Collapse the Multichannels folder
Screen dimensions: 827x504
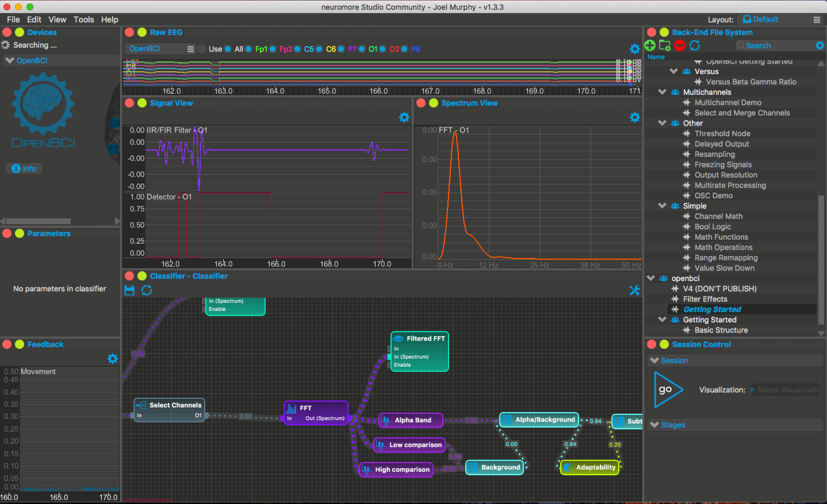662,92
